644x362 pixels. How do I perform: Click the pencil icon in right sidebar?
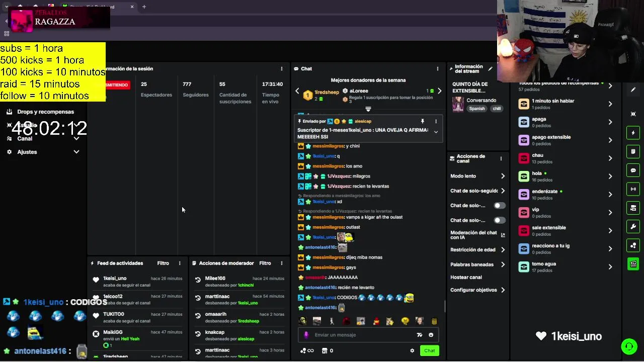pyautogui.click(x=633, y=89)
